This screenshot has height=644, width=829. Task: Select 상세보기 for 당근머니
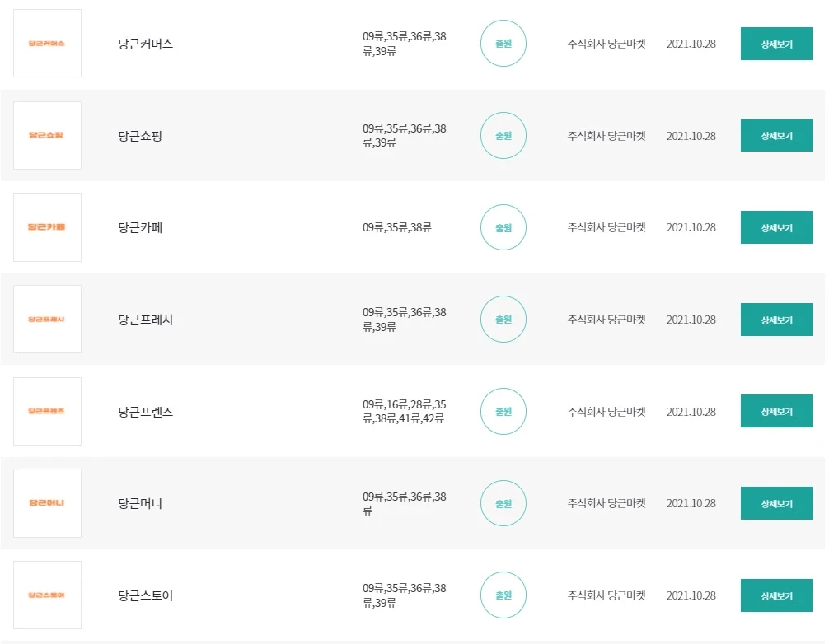[775, 503]
